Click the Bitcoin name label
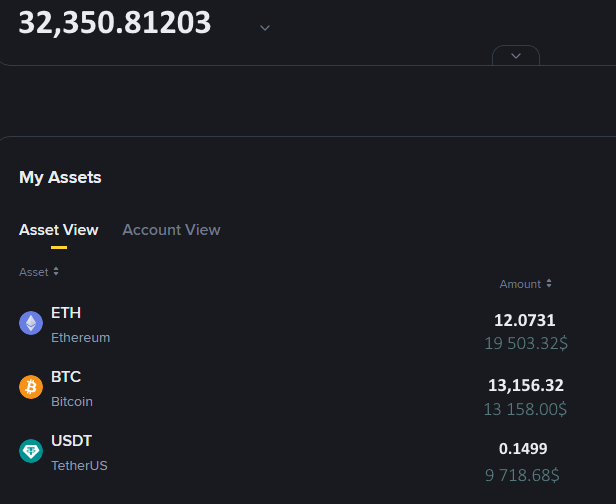Image resolution: width=616 pixels, height=504 pixels. (x=72, y=402)
